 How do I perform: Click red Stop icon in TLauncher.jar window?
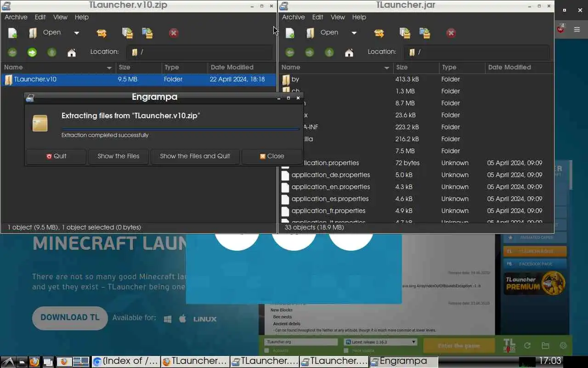(451, 33)
